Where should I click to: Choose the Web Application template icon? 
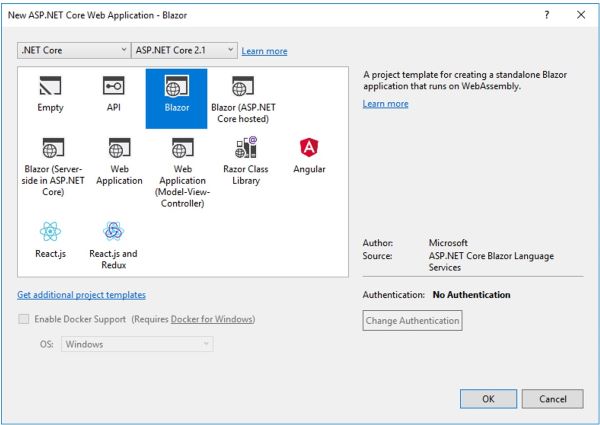tap(119, 148)
